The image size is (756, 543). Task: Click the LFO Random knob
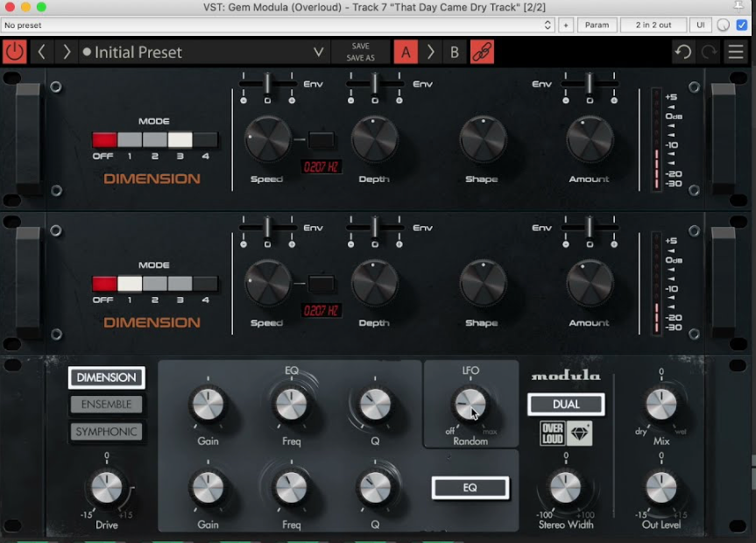[x=470, y=404]
